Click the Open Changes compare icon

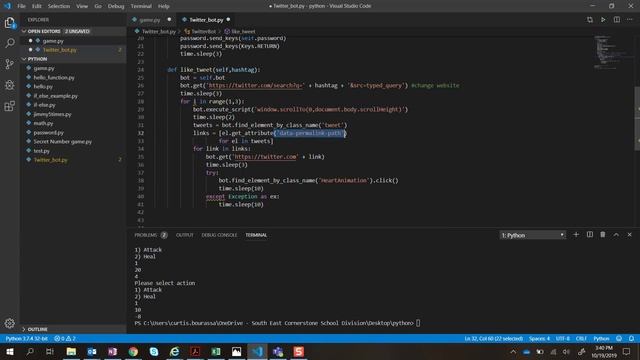pos(590,20)
